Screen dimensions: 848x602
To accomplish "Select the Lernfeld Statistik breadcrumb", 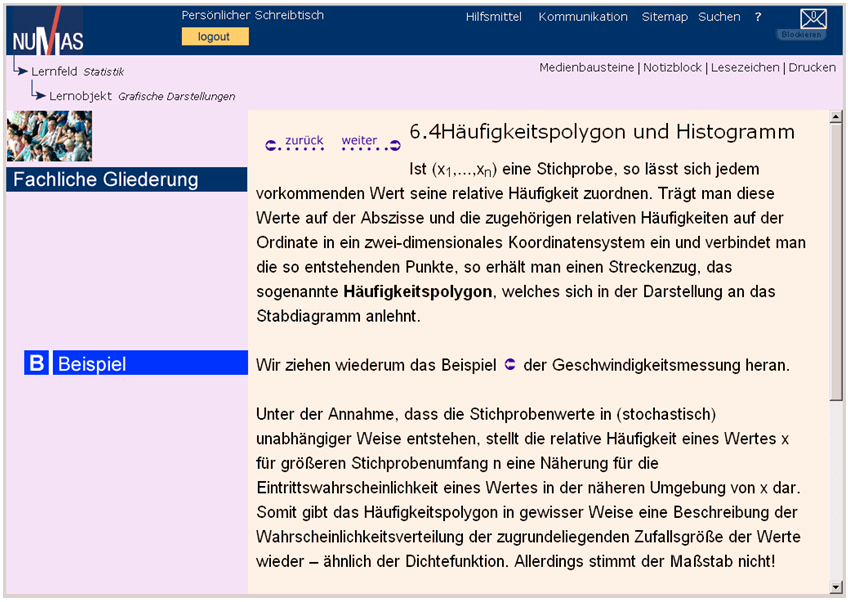I will coord(77,71).
